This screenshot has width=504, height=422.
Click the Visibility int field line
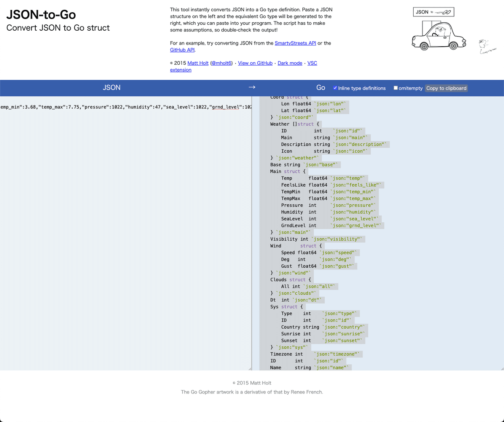317,239
